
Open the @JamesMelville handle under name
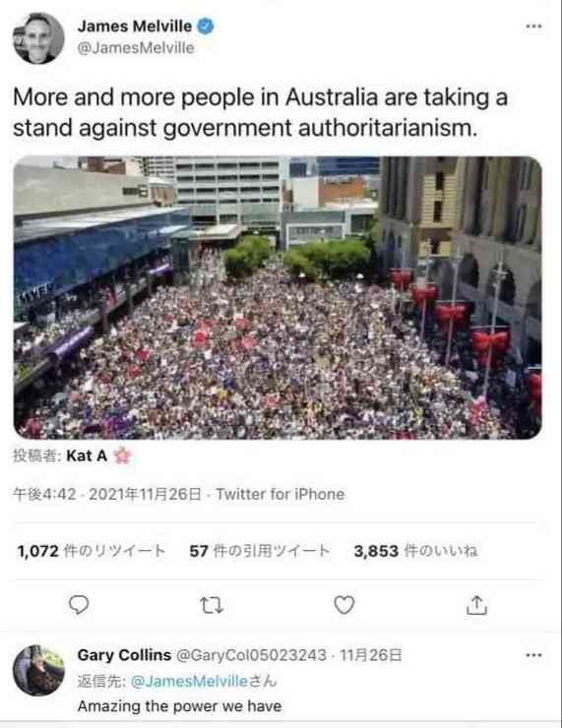(136, 48)
